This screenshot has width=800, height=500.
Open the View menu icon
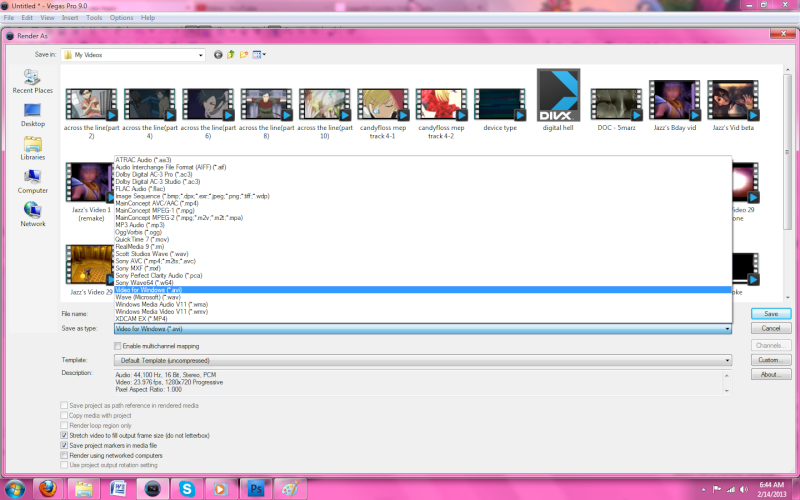coord(259,55)
